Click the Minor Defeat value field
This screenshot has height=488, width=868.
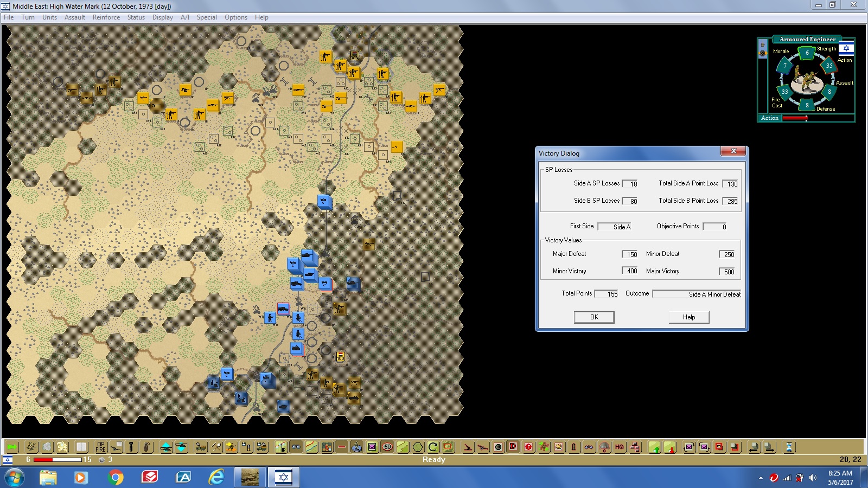pyautogui.click(x=727, y=254)
